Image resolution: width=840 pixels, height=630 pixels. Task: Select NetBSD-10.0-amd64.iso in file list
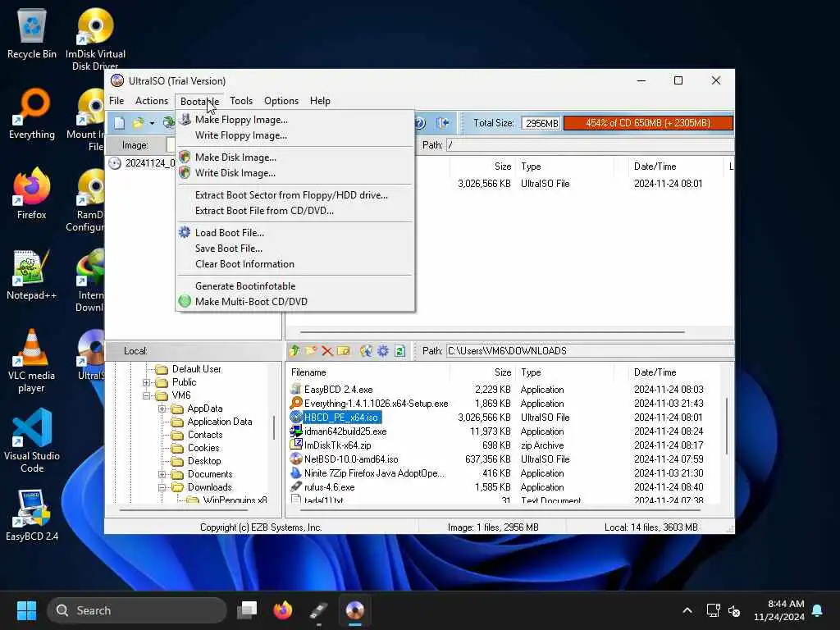coord(351,459)
